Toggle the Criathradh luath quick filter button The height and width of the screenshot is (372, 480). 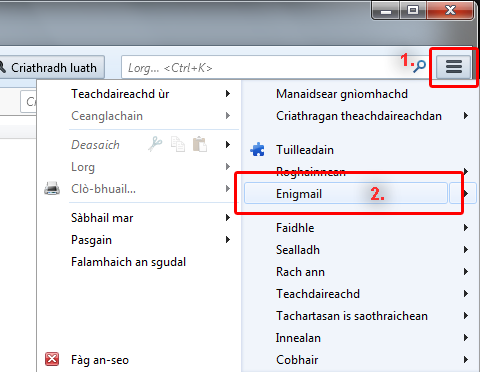52,68
